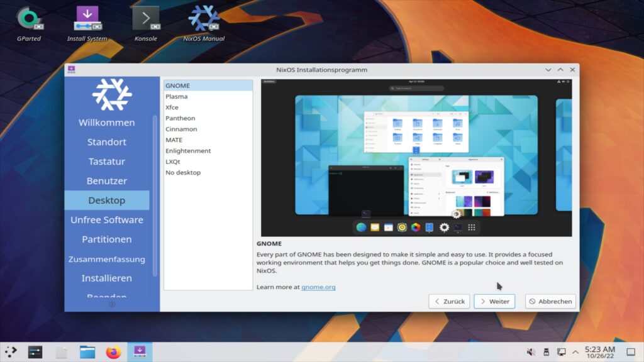Viewport: 644px width, 362px height.
Task: Open the Konsole desktop shortcut
Action: 146,24
